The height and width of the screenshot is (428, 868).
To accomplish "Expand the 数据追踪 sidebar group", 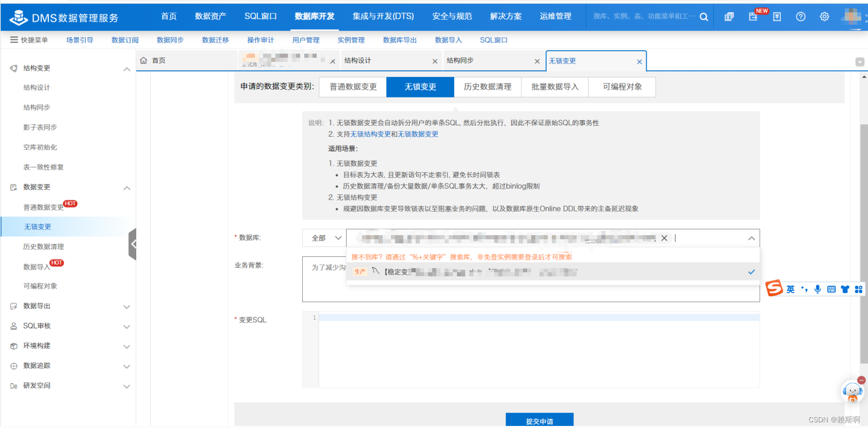I will (x=127, y=367).
